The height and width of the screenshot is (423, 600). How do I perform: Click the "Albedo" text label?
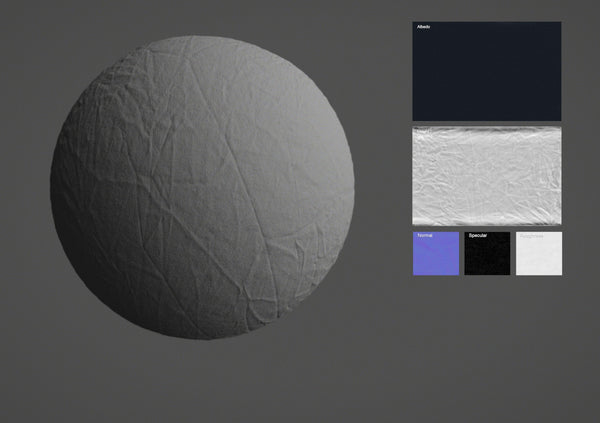[x=423, y=27]
